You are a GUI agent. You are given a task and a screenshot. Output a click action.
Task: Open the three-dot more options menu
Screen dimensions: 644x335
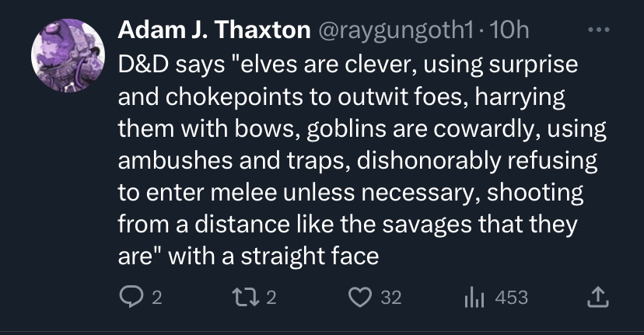(x=597, y=31)
